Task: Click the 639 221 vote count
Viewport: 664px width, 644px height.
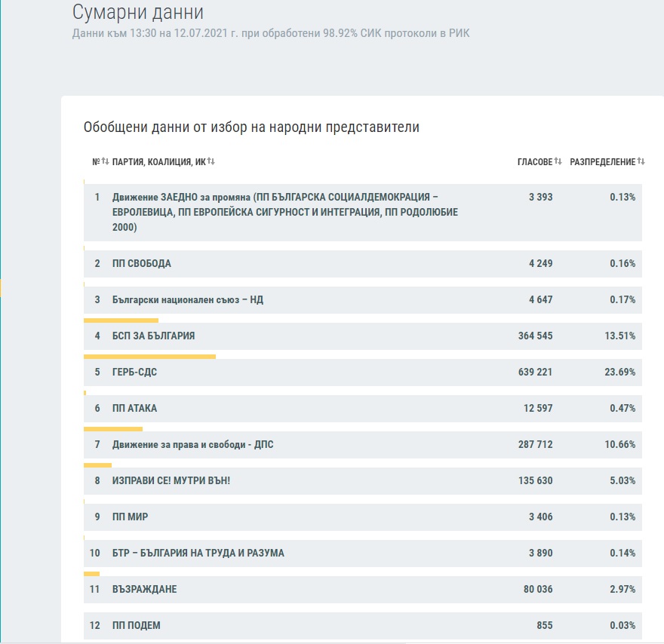Action: pos(534,373)
